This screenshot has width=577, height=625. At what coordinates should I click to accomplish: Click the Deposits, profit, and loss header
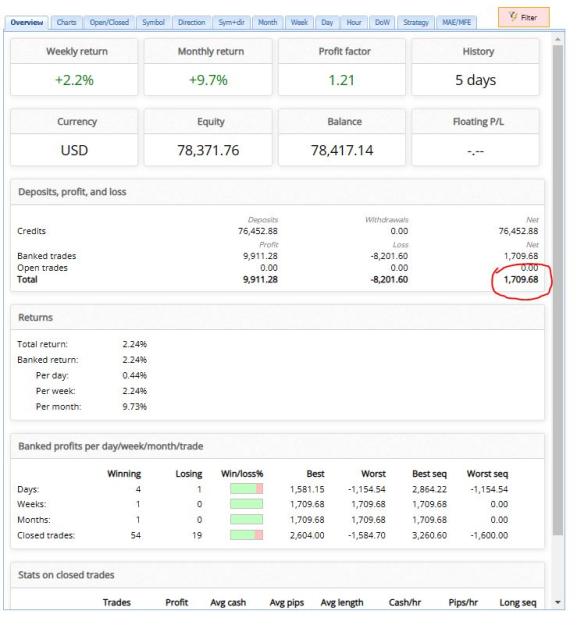pos(277,192)
